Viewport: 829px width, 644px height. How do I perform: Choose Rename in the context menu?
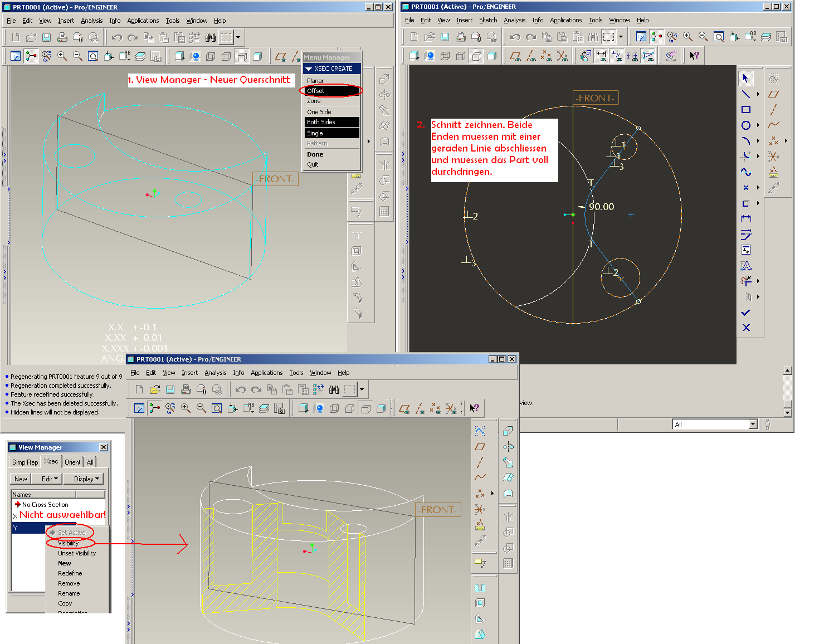69,593
